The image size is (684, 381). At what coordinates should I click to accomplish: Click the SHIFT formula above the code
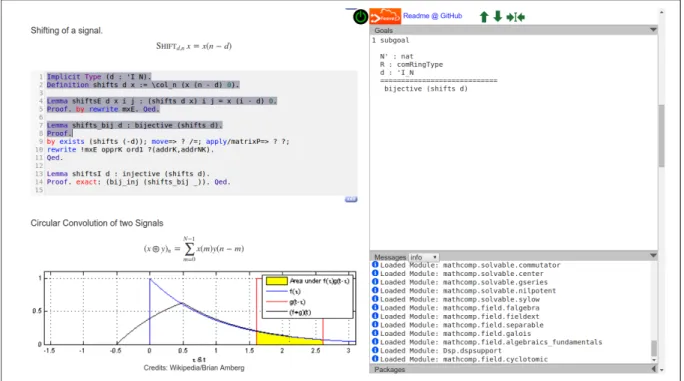pos(194,46)
